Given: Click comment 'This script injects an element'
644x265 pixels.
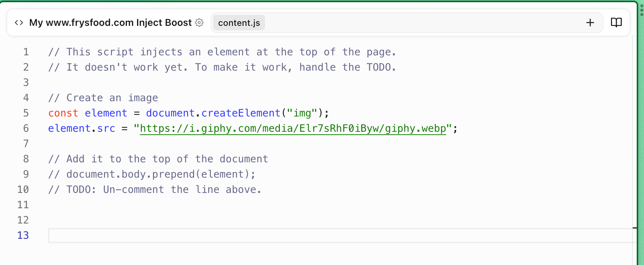Looking at the screenshot, I should [x=222, y=52].
